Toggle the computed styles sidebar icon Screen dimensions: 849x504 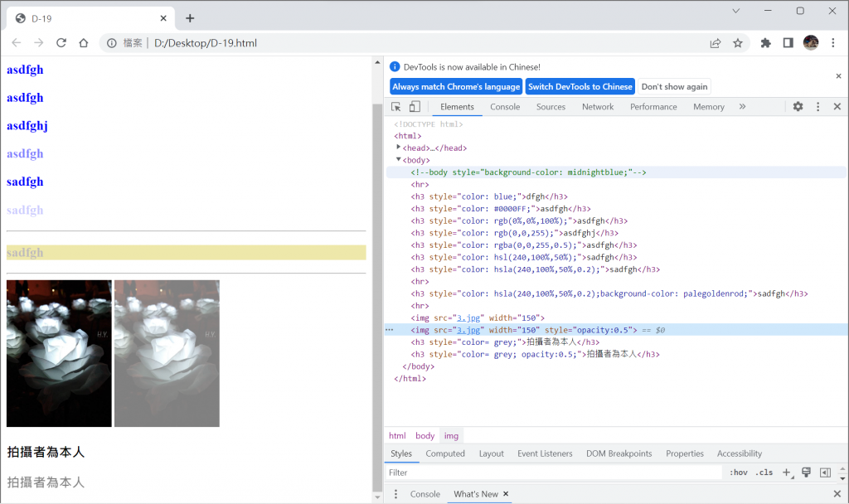point(825,472)
